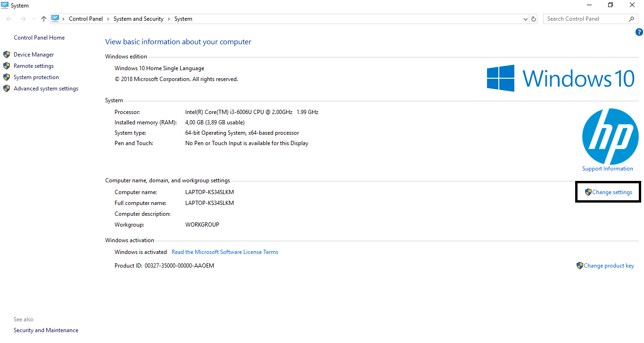Click Windows 10 Home Single Language text
644x343 pixels.
(159, 68)
